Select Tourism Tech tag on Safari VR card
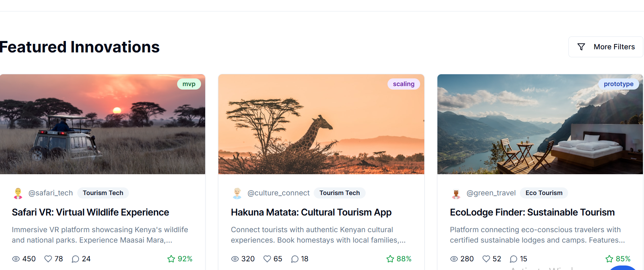This screenshot has height=270, width=644. tap(103, 193)
